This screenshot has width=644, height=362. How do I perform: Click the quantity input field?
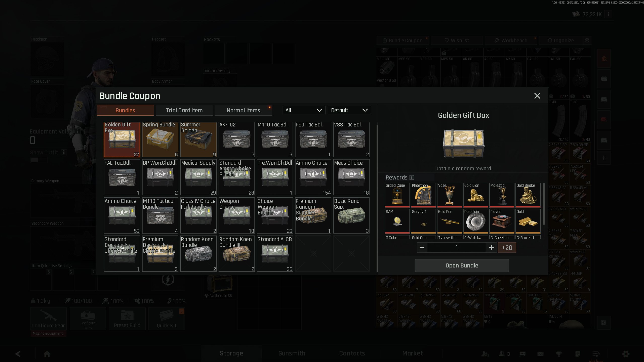[x=457, y=248]
